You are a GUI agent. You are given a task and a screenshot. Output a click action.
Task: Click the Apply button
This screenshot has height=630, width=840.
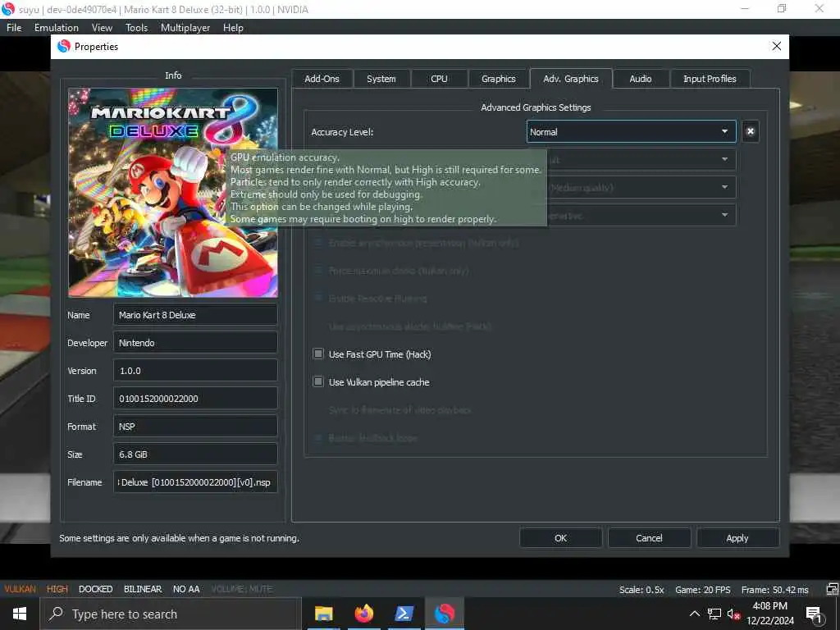[x=737, y=538]
